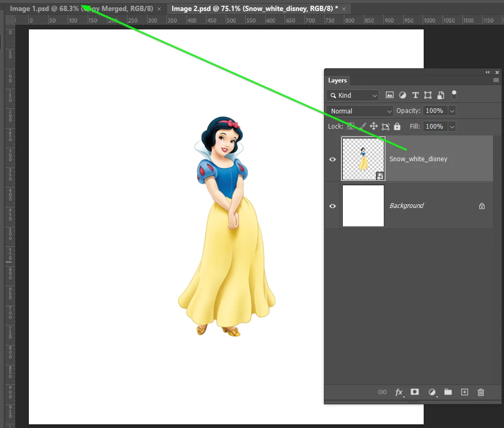504x428 pixels.
Task: Lock layer position
Action: coord(373,127)
